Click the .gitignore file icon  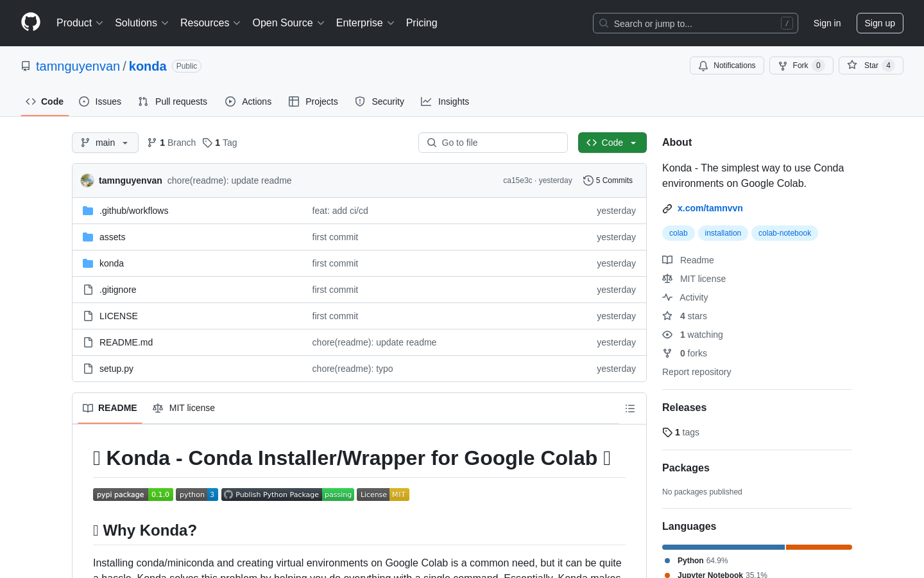pyautogui.click(x=88, y=290)
